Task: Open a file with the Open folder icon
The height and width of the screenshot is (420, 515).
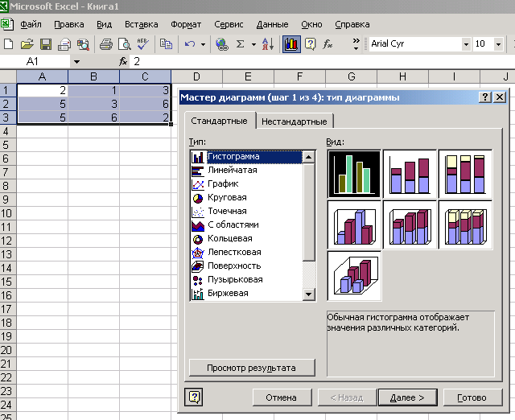Action: pyautogui.click(x=27, y=43)
